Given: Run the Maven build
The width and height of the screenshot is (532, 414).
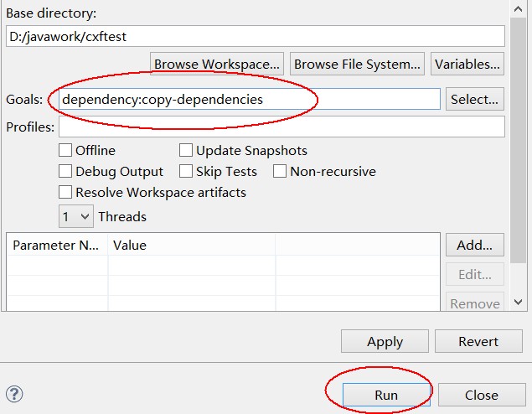Looking at the screenshot, I should (385, 395).
